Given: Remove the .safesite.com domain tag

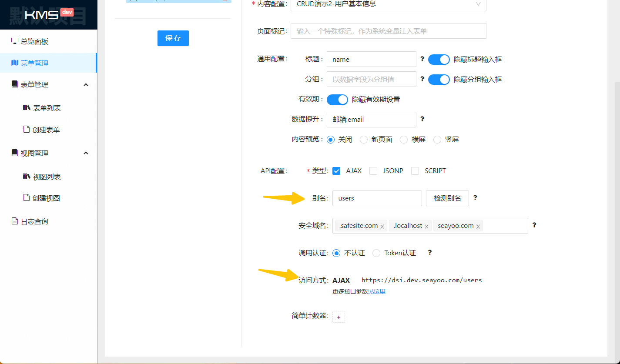Looking at the screenshot, I should [382, 227].
